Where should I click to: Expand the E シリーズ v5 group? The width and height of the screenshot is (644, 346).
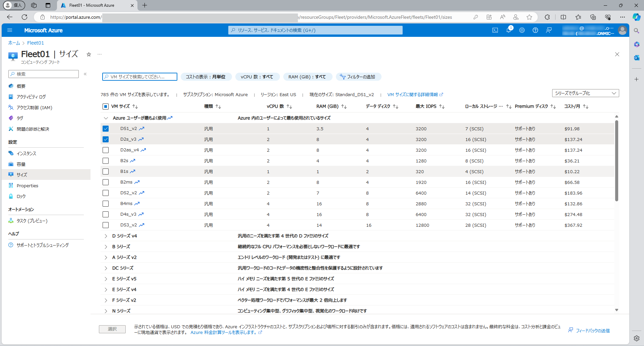106,279
